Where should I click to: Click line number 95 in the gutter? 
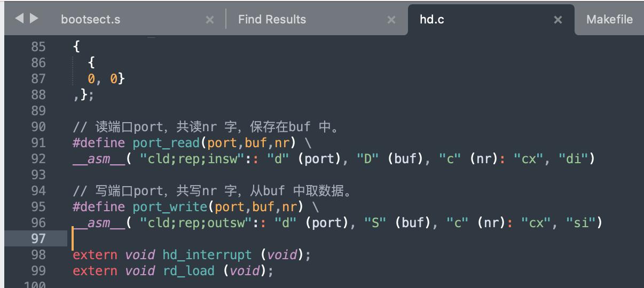(38, 207)
